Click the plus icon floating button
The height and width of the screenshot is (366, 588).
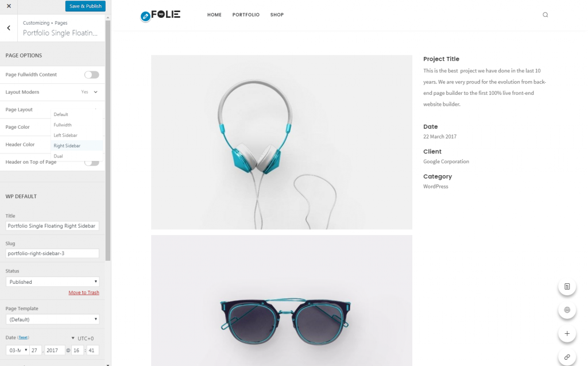click(x=567, y=333)
